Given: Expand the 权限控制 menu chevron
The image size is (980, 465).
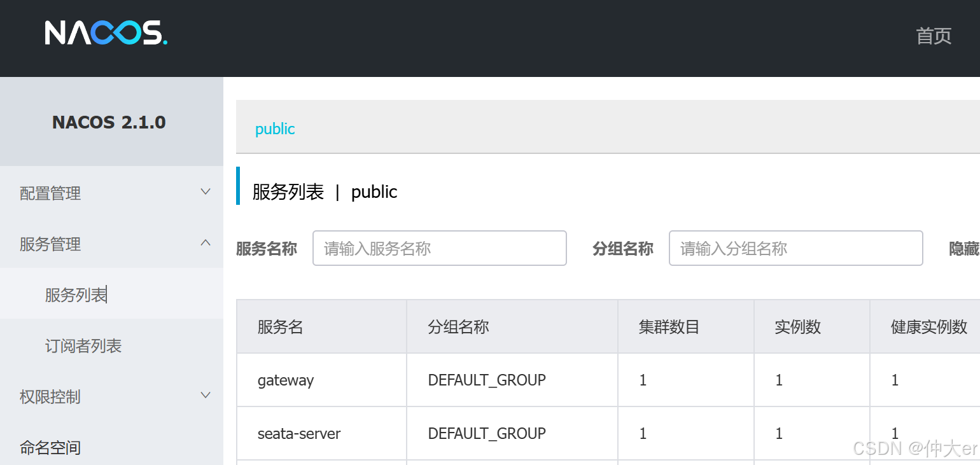Looking at the screenshot, I should point(206,395).
